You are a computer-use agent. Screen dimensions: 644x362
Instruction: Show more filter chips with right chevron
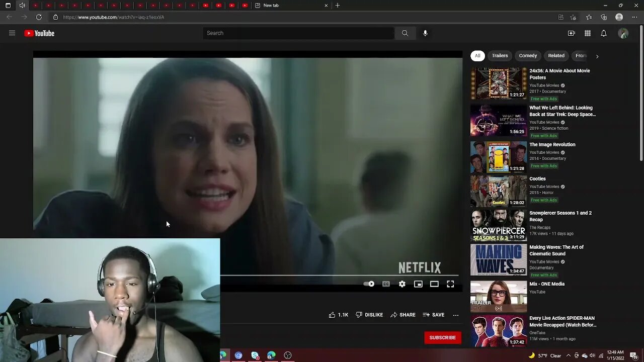(597, 56)
